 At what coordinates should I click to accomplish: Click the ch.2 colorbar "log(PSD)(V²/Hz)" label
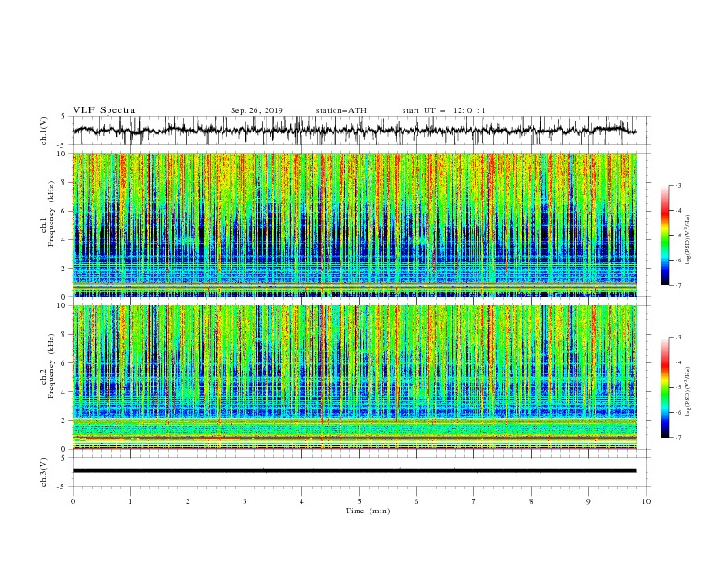coord(688,392)
